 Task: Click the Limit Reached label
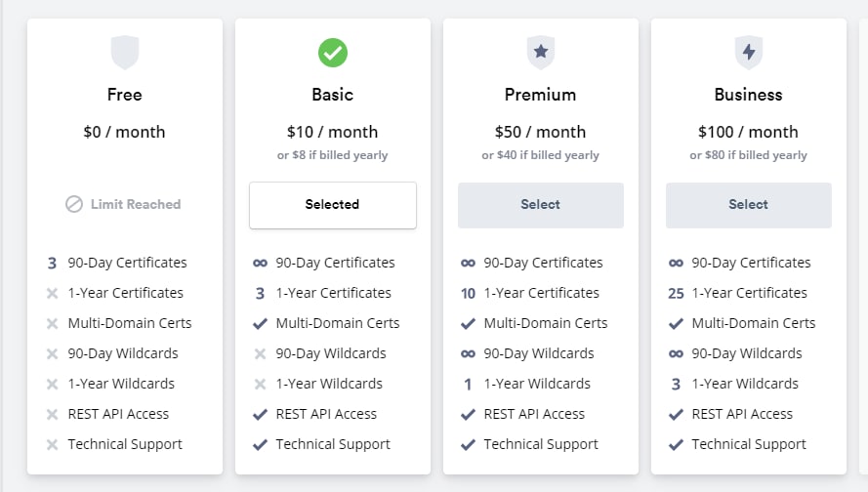[x=136, y=204]
